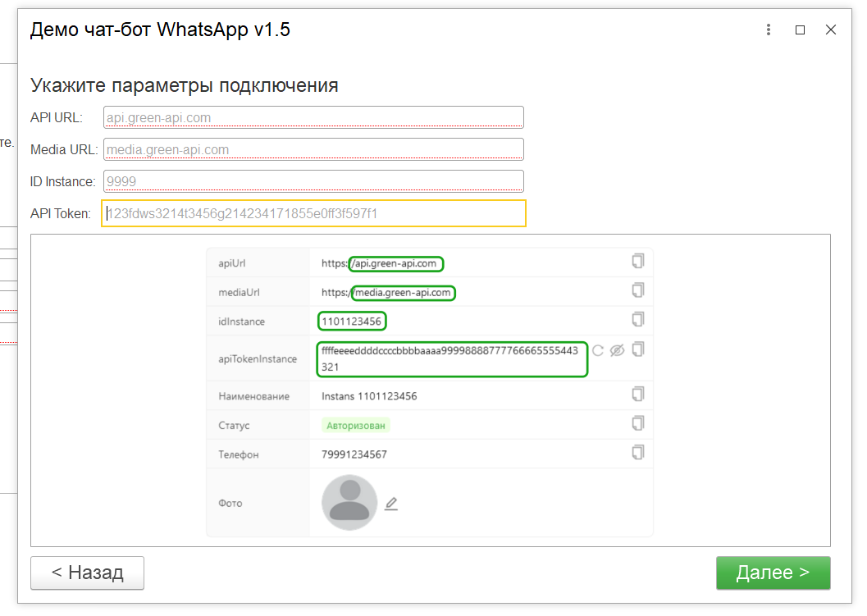This screenshot has width=867, height=616.
Task: Click the API URL input field
Action: [313, 116]
